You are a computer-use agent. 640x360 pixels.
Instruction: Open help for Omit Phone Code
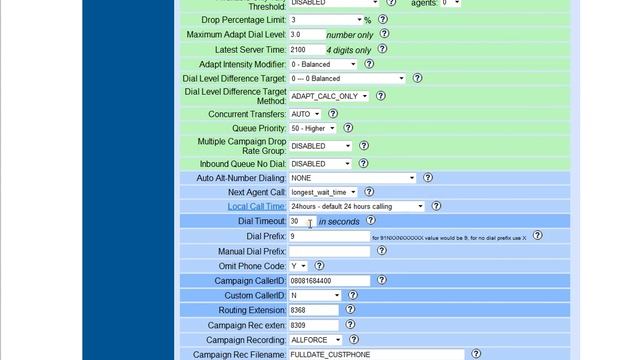319,266
